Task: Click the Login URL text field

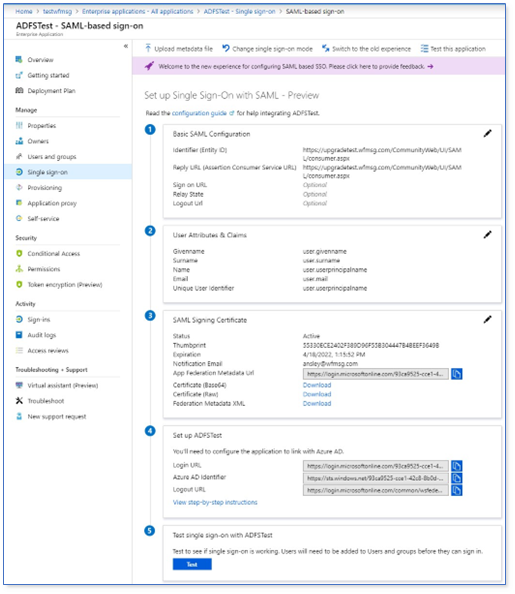Action: pyautogui.click(x=376, y=466)
